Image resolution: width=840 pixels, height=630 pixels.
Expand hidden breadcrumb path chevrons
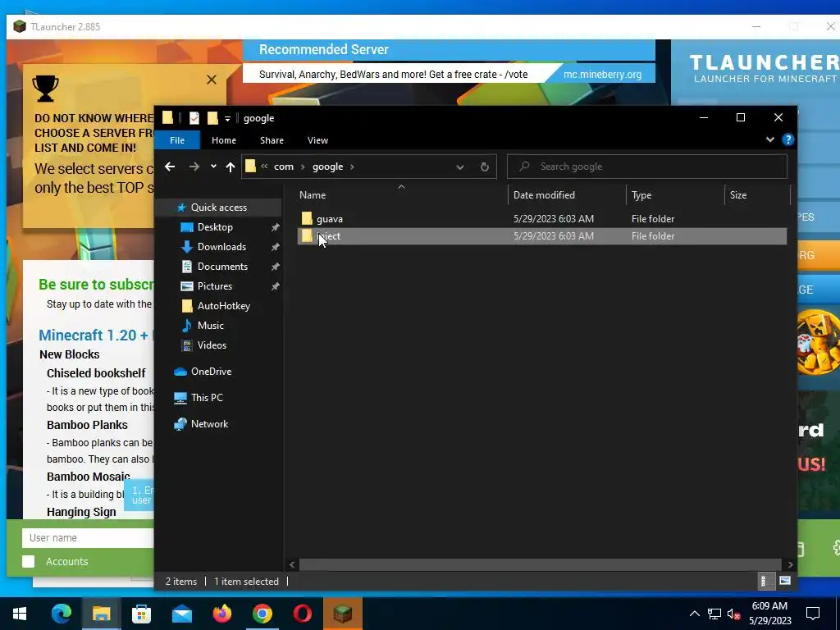(264, 167)
